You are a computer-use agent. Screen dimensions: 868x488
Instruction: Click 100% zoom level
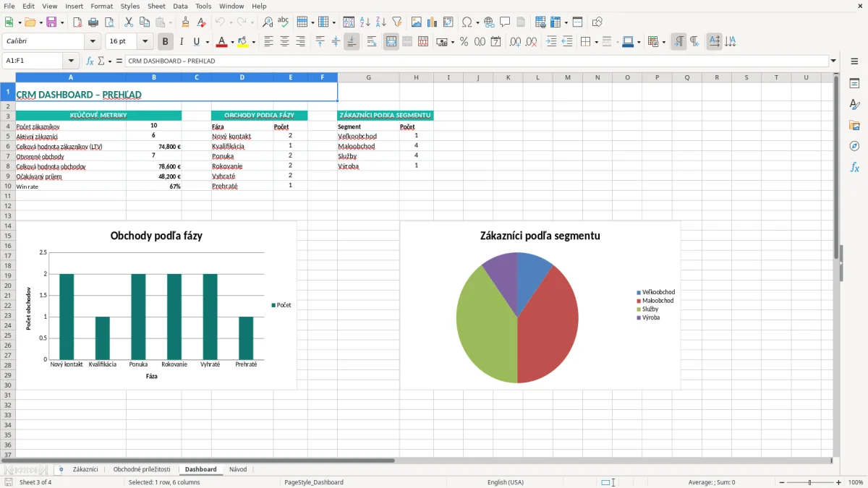coord(856,482)
